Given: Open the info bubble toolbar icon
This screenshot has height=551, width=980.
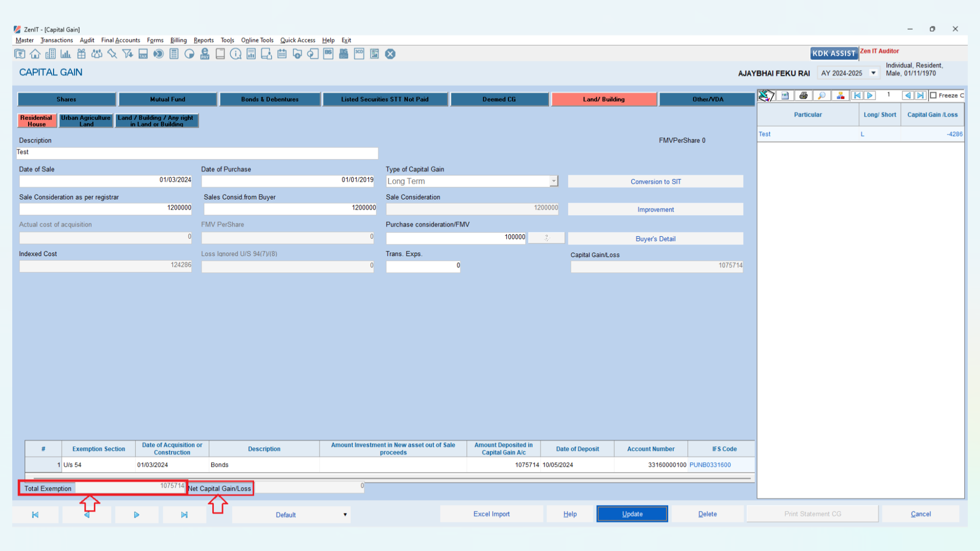Looking at the screenshot, I should 235,54.
